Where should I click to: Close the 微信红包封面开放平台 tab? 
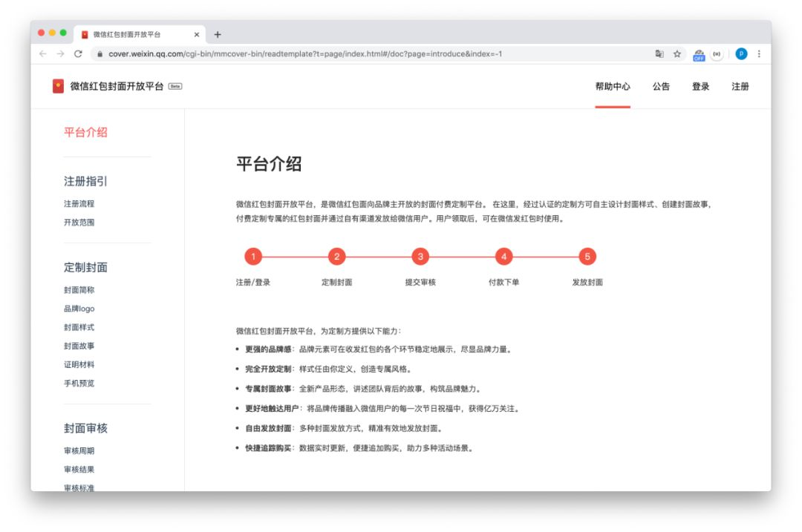[x=196, y=34]
